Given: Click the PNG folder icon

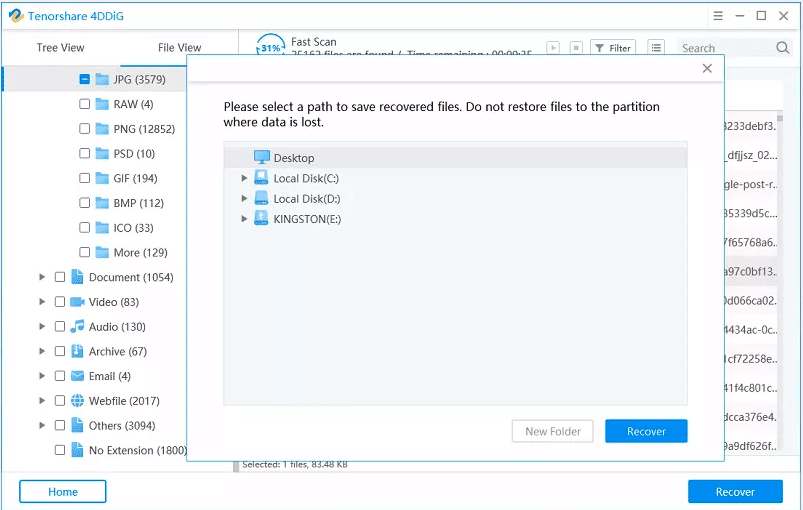Looking at the screenshot, I should (x=102, y=129).
